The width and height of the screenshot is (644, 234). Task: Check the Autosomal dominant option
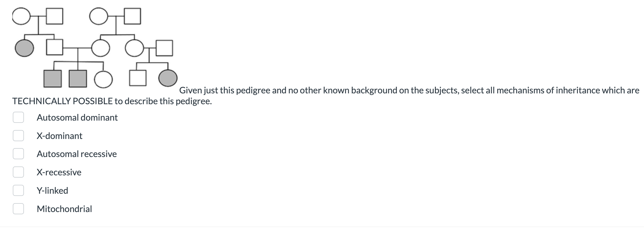tap(18, 118)
